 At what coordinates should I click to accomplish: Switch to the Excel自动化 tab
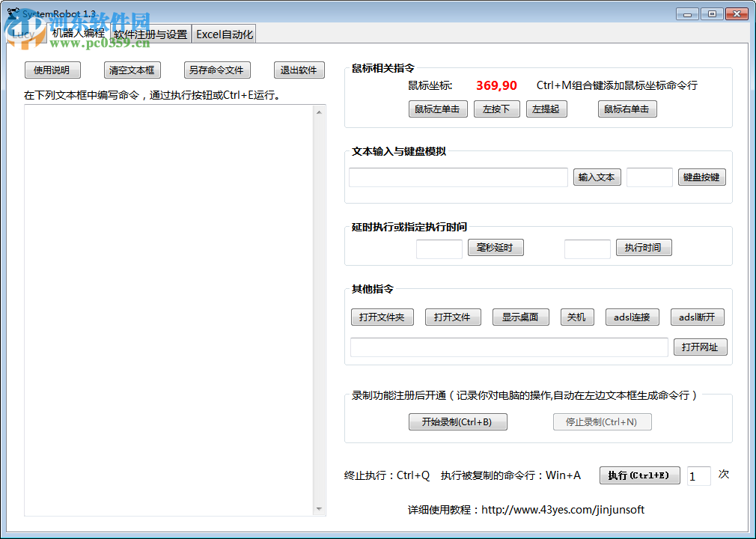[224, 34]
